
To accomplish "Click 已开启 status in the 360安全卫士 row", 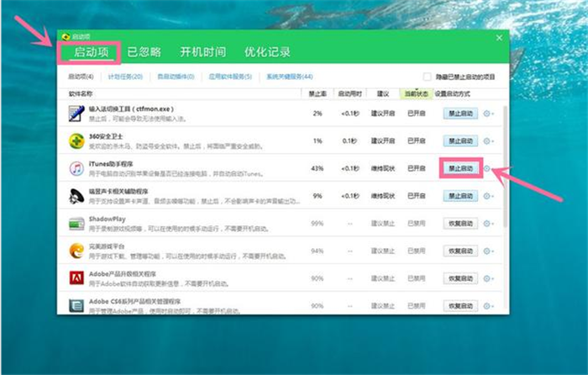I will [417, 141].
